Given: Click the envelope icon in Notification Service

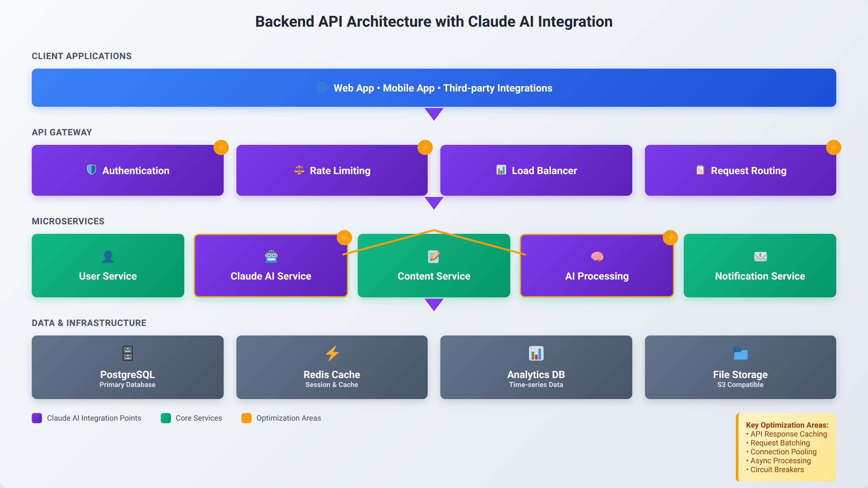Looking at the screenshot, I should click(x=760, y=257).
